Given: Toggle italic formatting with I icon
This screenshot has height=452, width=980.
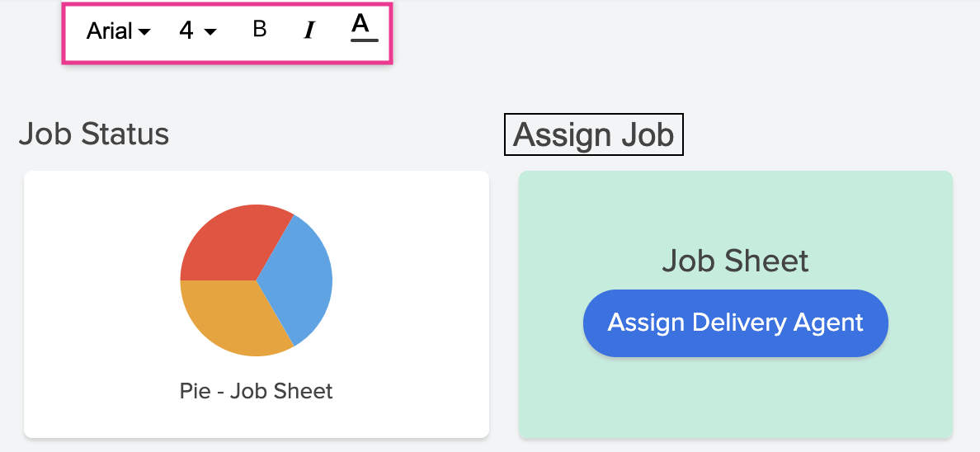Looking at the screenshot, I should (309, 31).
